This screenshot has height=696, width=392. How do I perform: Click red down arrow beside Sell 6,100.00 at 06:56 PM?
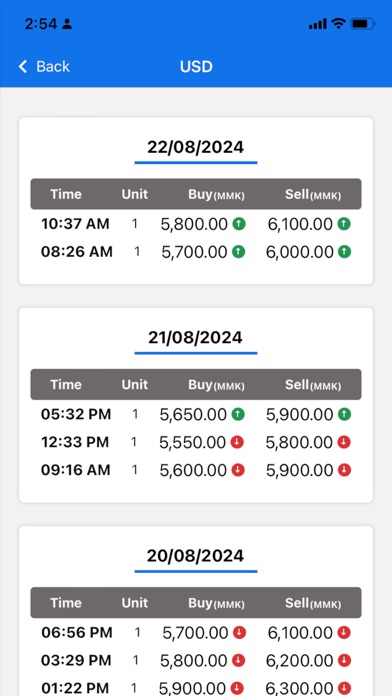click(344, 633)
